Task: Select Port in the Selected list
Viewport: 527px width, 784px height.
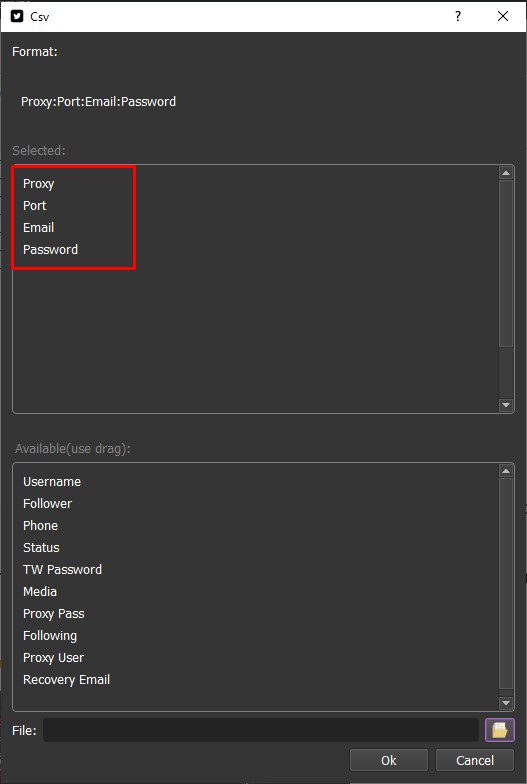Action: (x=34, y=206)
